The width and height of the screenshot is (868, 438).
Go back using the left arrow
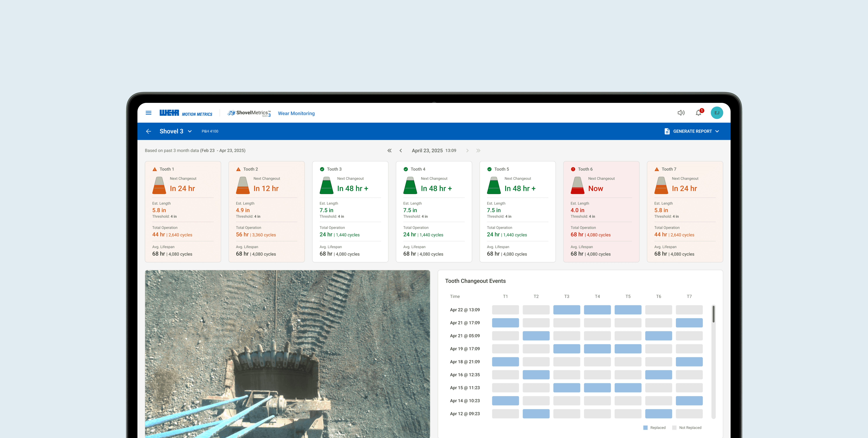tap(149, 131)
